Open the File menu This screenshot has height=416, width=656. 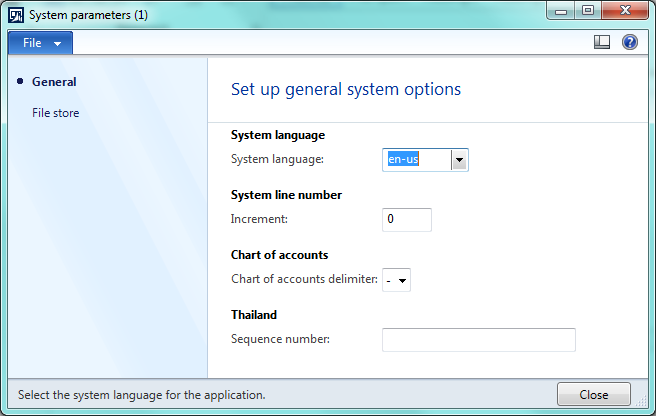click(40, 43)
